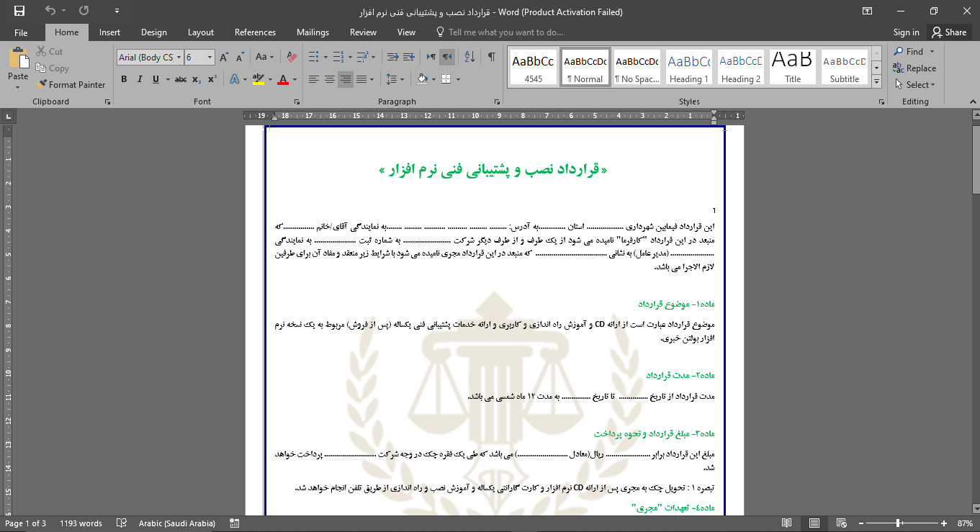Click the Increase Indent icon

coord(408,57)
